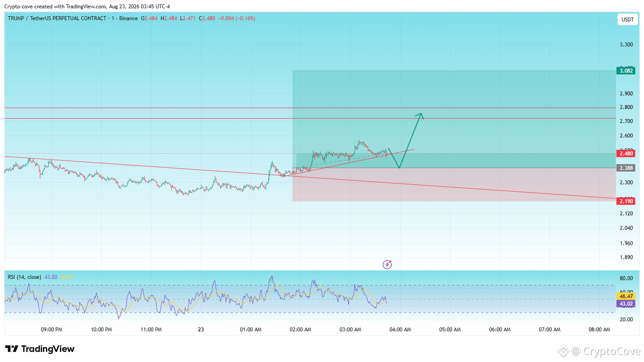This screenshot has width=644, height=362.
Task: Click the 03:00 AM time axis label
Action: (x=350, y=330)
